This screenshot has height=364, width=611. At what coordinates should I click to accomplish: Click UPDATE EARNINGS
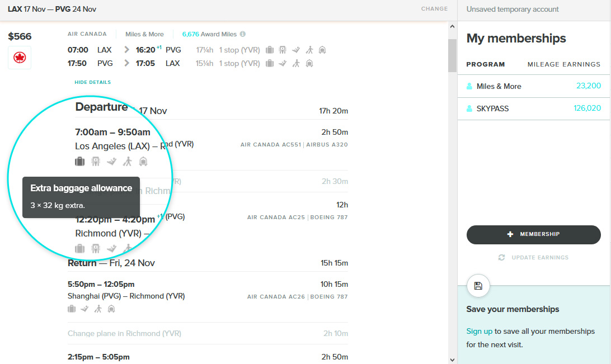533,258
